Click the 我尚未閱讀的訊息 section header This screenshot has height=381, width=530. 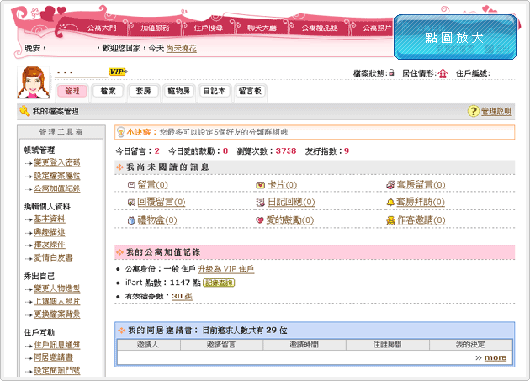point(314,167)
